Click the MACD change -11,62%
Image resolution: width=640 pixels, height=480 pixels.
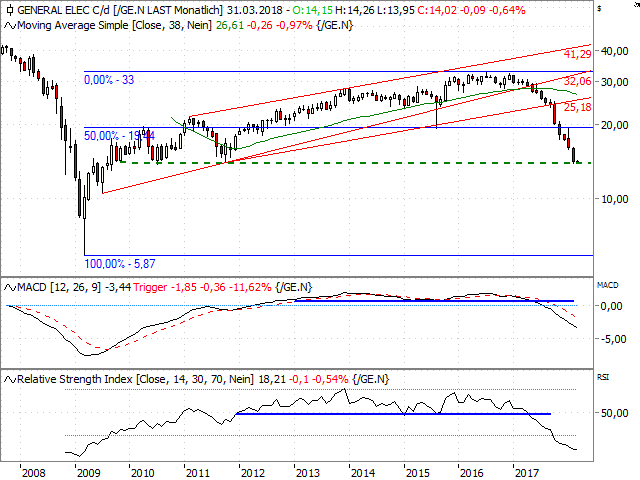[250, 288]
